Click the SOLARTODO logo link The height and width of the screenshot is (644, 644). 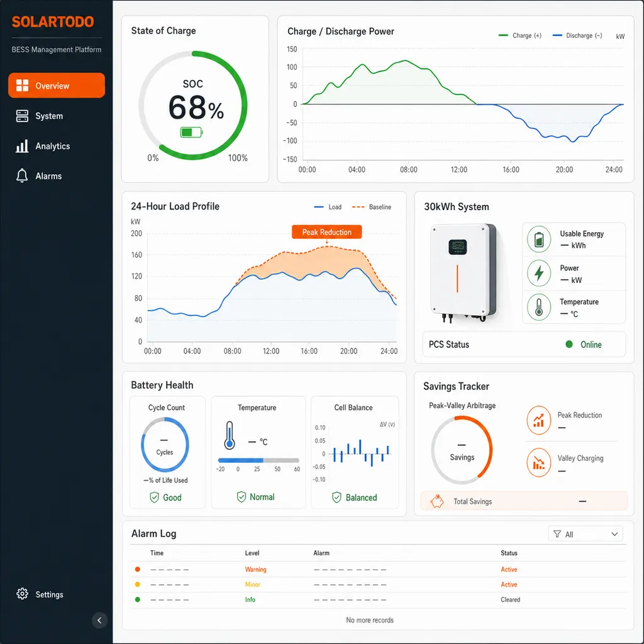[x=53, y=22]
